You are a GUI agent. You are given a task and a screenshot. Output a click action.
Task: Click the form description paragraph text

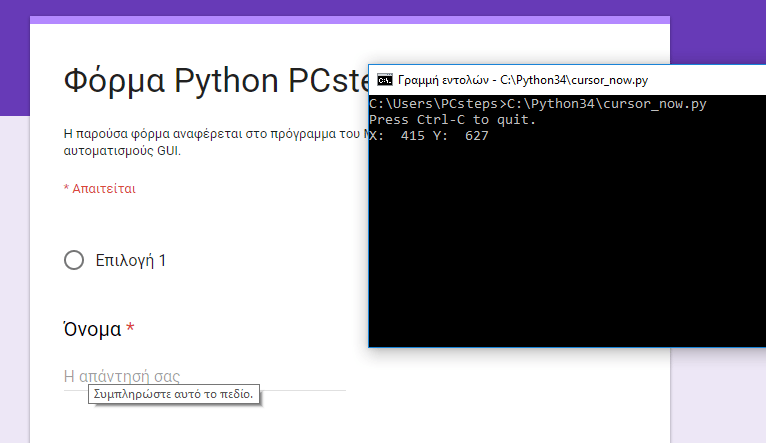click(x=216, y=142)
